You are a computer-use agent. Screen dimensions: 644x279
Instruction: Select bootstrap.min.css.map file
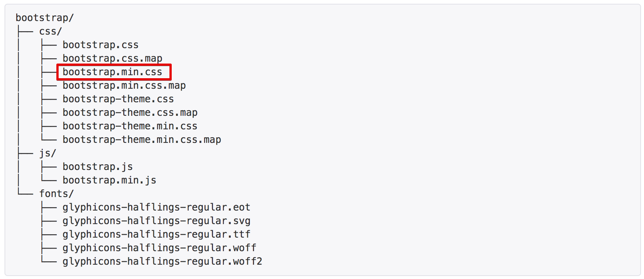(124, 85)
